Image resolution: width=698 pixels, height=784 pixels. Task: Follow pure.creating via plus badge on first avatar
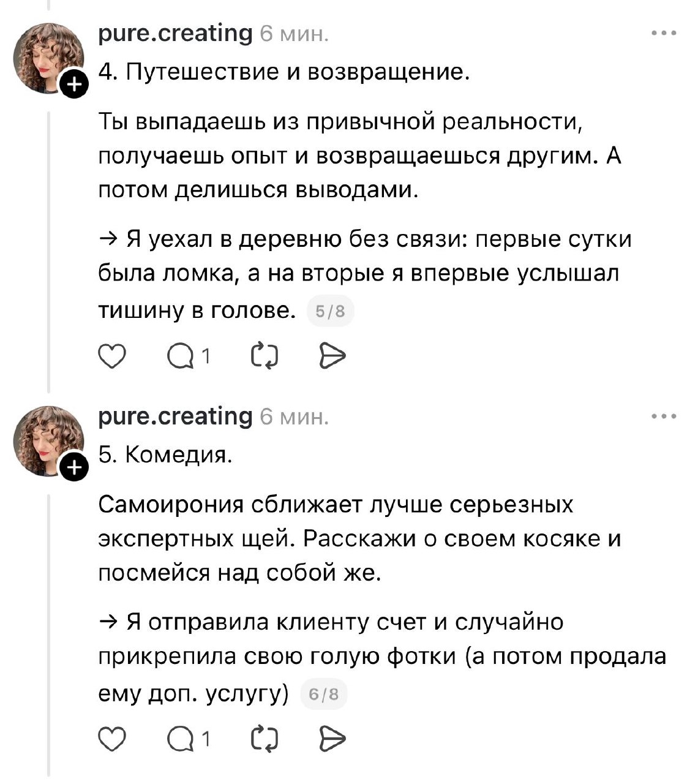pyautogui.click(x=73, y=84)
